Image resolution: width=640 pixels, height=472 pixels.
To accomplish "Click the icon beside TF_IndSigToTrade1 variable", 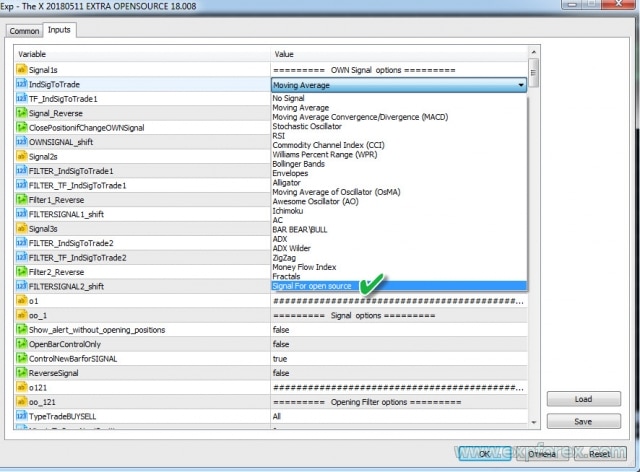I will (x=21, y=99).
